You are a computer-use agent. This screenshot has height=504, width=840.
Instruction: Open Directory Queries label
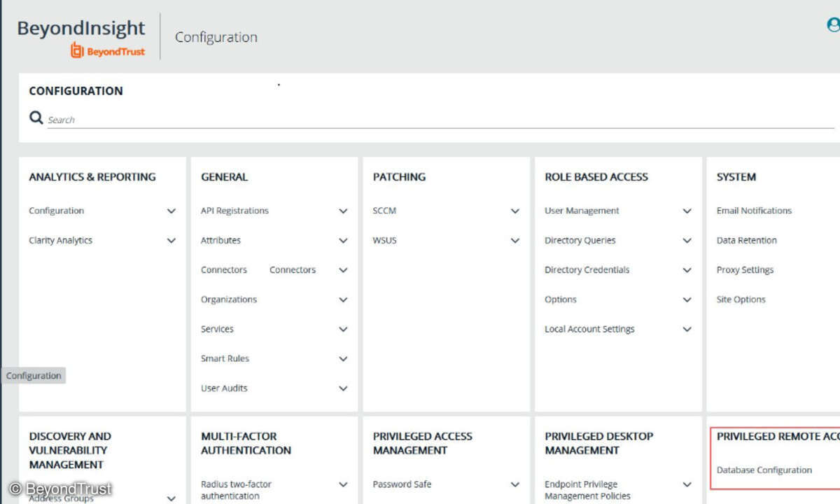580,240
